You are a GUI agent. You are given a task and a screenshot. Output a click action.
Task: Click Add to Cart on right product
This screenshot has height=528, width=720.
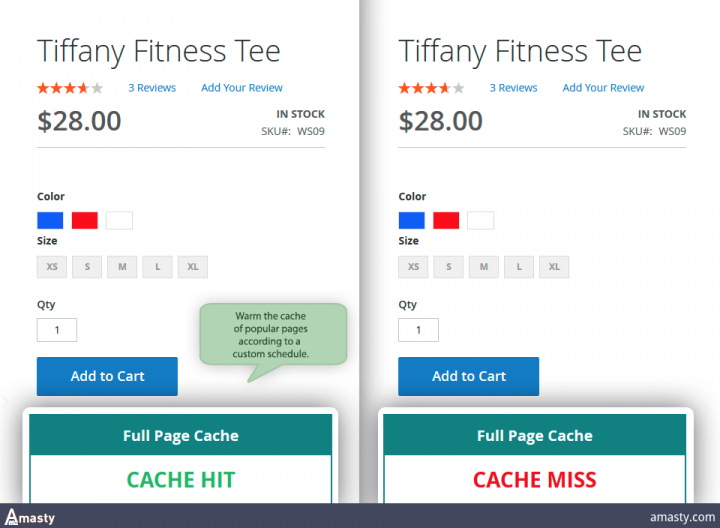coord(468,376)
